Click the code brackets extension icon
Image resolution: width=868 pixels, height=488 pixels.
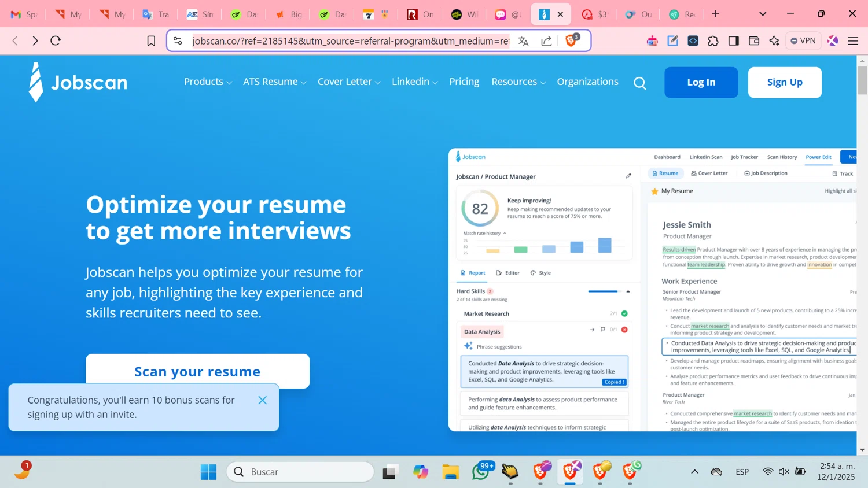(693, 40)
